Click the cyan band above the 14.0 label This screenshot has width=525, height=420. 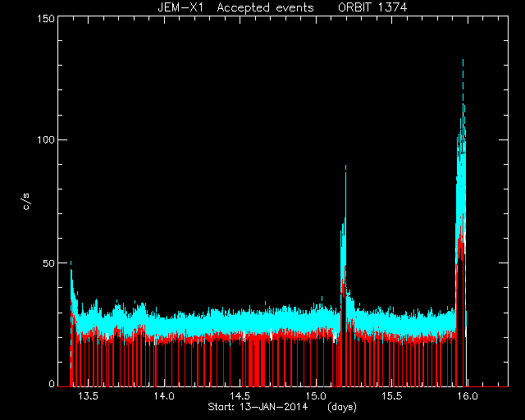pos(164,326)
